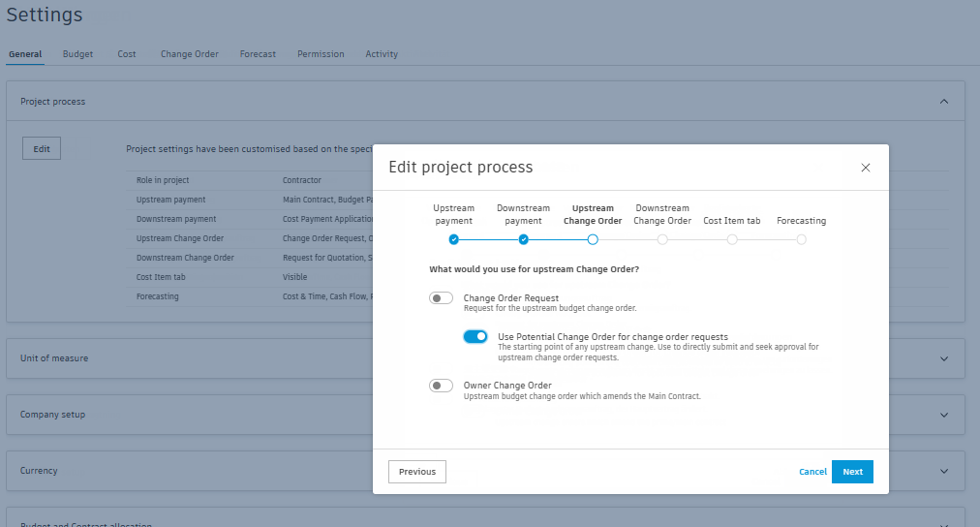This screenshot has width=980, height=527.
Task: Disable Use Potential Change Order toggle
Action: 475,336
